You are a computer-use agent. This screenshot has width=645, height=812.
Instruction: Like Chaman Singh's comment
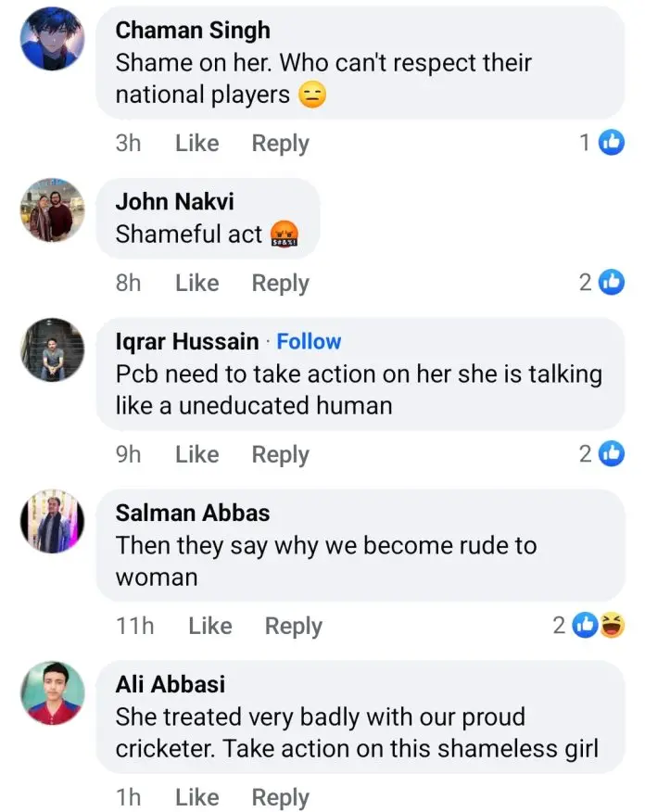click(x=196, y=144)
